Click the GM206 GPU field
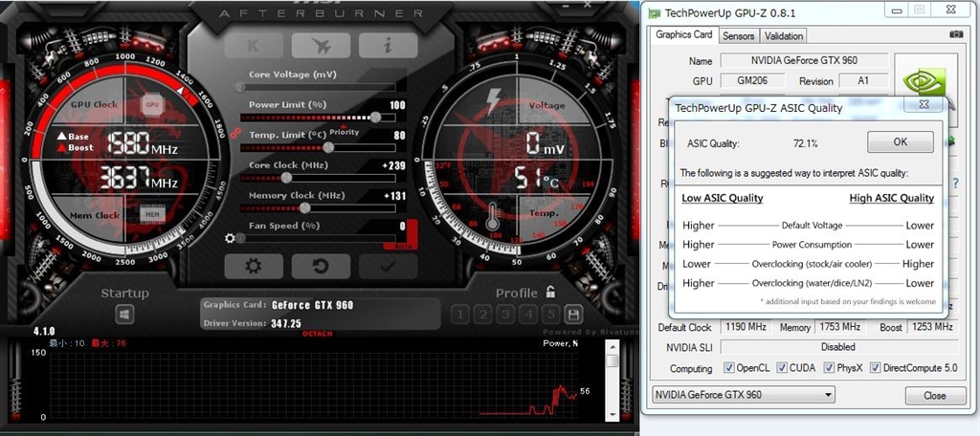Viewport: 980px width, 436px height. coord(752,80)
